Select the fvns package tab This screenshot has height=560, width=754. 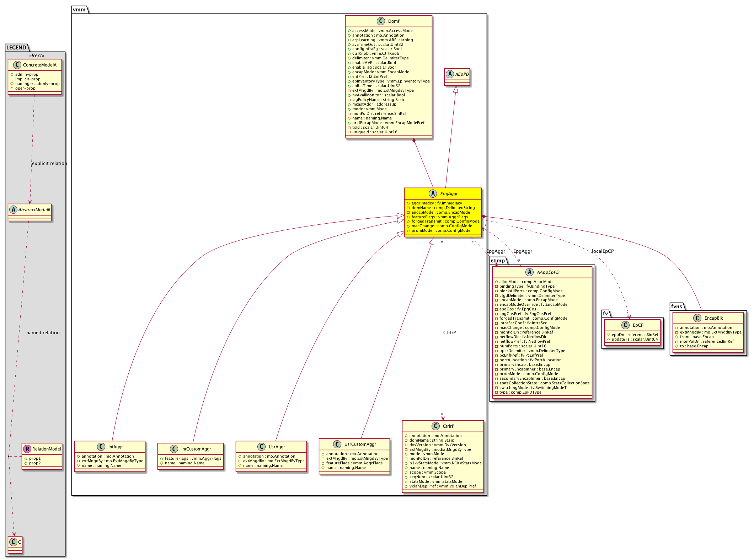click(x=677, y=306)
